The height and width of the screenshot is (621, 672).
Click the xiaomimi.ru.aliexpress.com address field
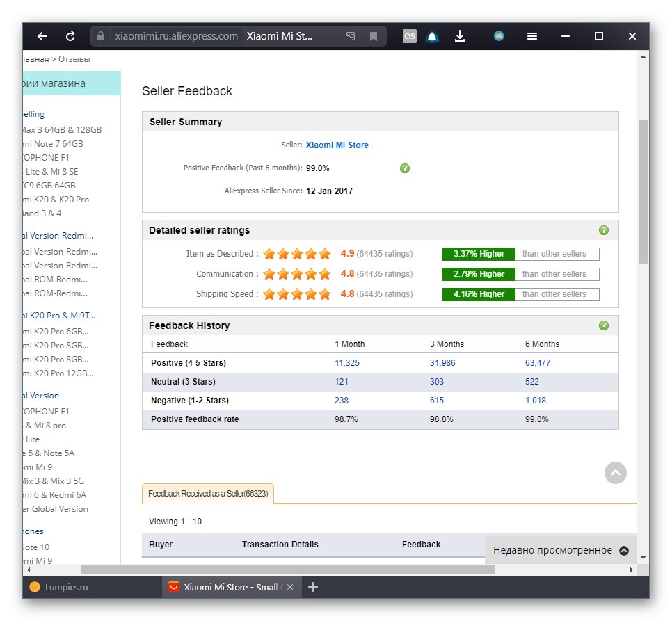point(176,36)
